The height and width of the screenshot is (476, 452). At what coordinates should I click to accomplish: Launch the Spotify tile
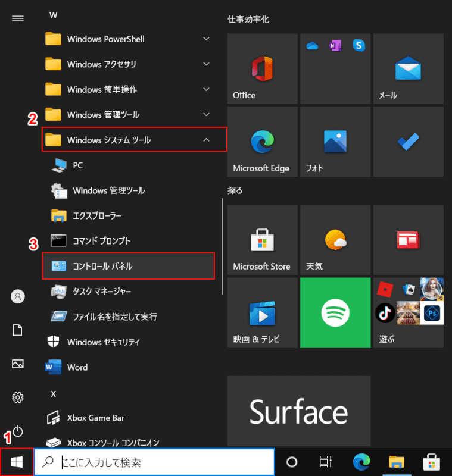(x=335, y=313)
